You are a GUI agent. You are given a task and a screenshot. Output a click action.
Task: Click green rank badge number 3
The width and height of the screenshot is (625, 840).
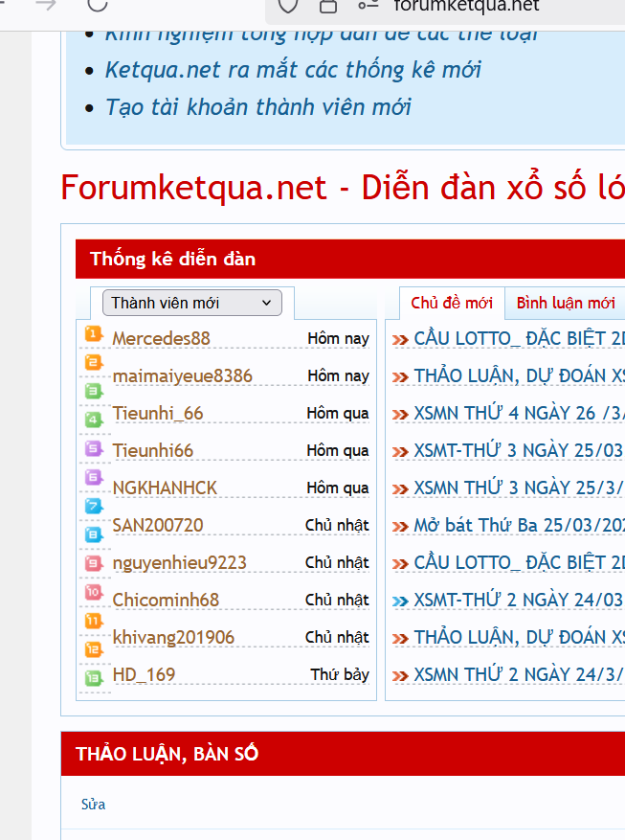pyautogui.click(x=94, y=391)
